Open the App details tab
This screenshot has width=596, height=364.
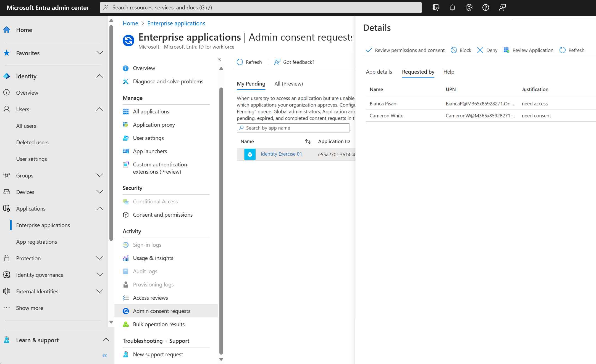coord(379,72)
